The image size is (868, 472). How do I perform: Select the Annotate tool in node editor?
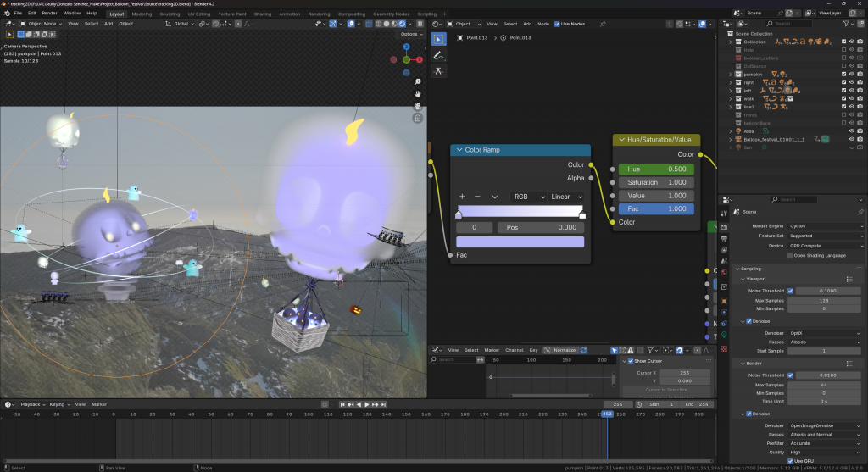coord(438,55)
